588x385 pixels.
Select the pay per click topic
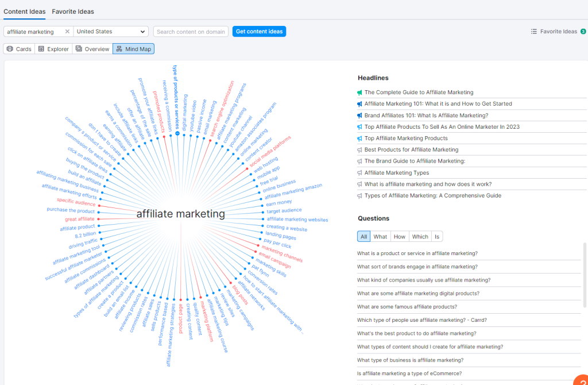[277, 243]
